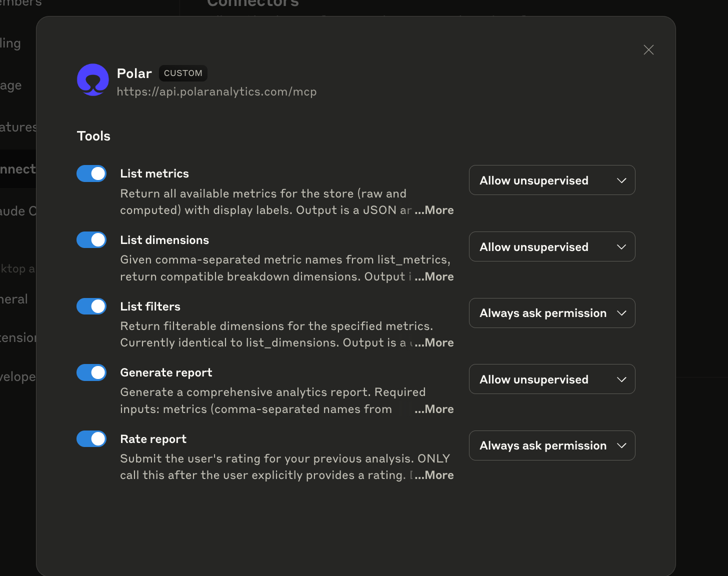Disable the List dimensions tool switch

(91, 240)
